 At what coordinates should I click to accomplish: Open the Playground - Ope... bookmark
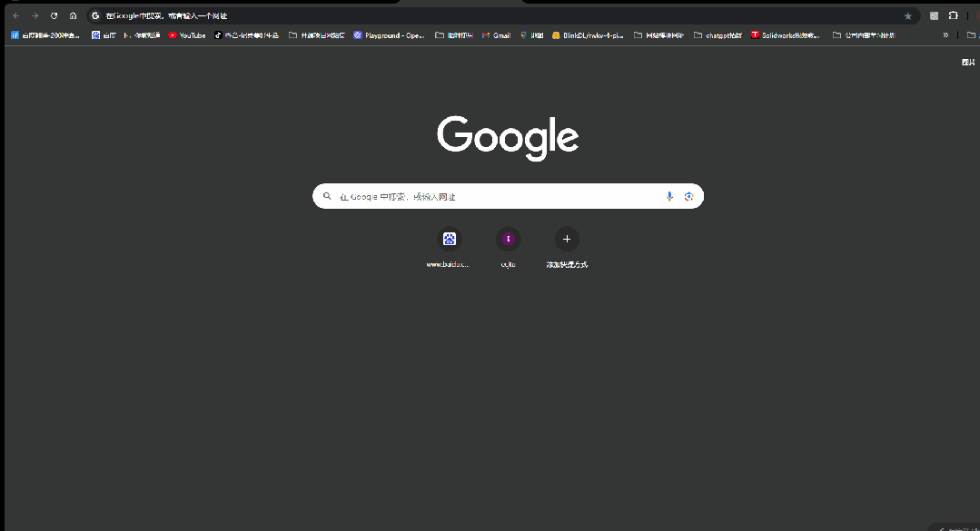389,35
